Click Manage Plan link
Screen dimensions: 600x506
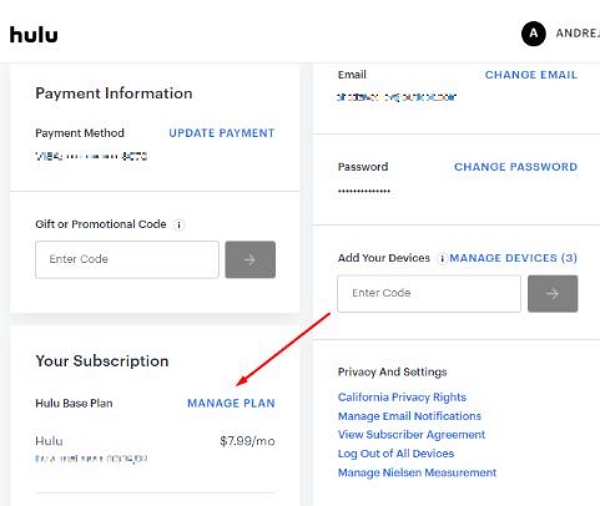tap(230, 403)
